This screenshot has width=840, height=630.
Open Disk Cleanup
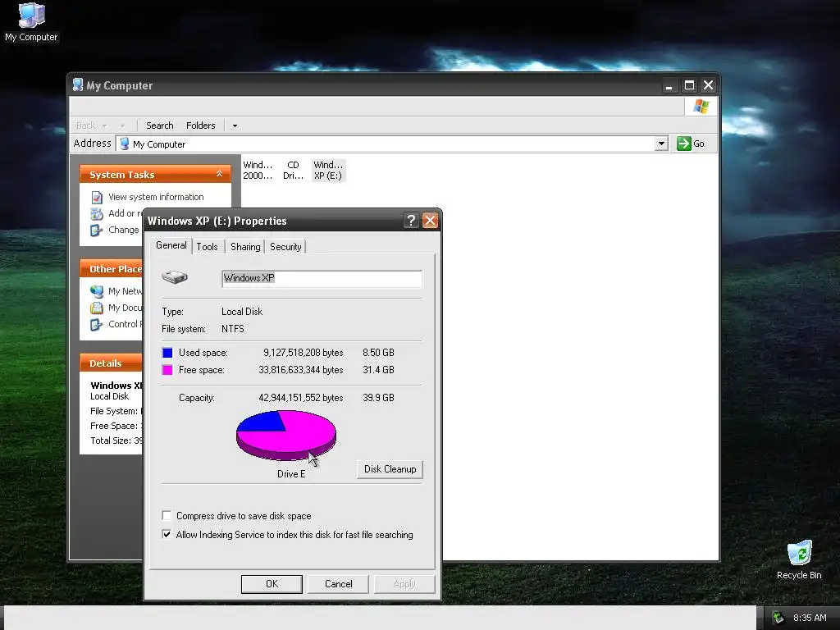[390, 469]
